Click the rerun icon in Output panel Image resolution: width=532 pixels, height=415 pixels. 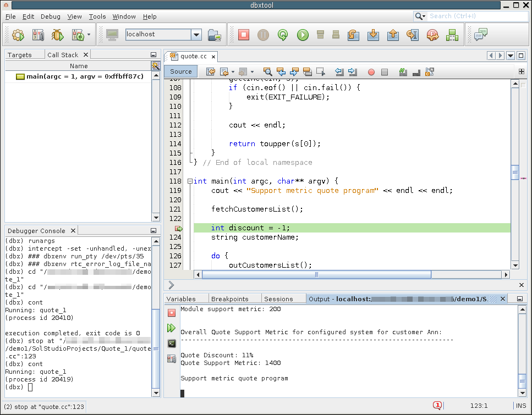172,328
